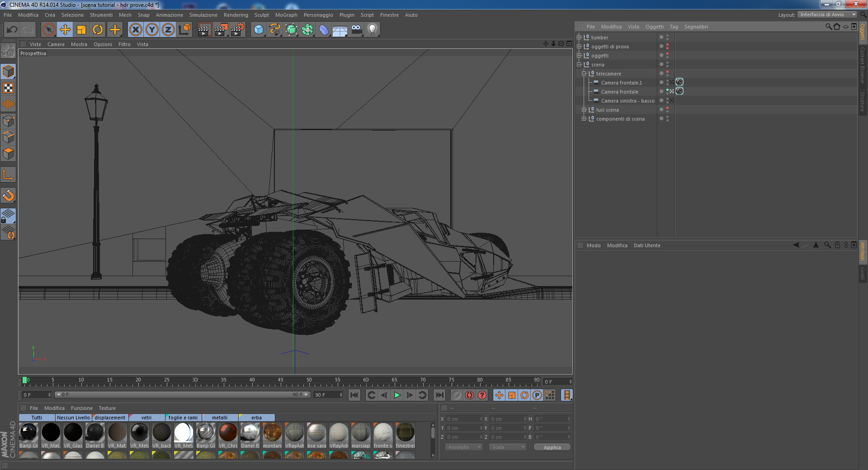
Task: Select the Rotate tool
Action: point(98,30)
